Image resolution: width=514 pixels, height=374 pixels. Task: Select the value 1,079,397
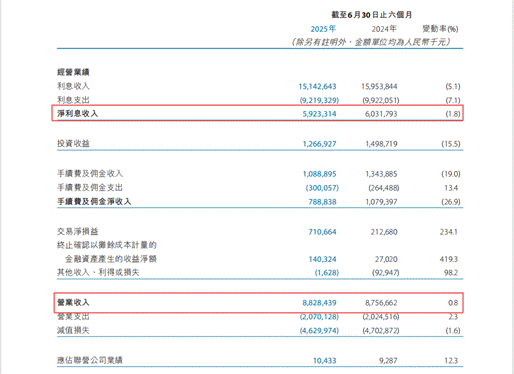tap(381, 202)
